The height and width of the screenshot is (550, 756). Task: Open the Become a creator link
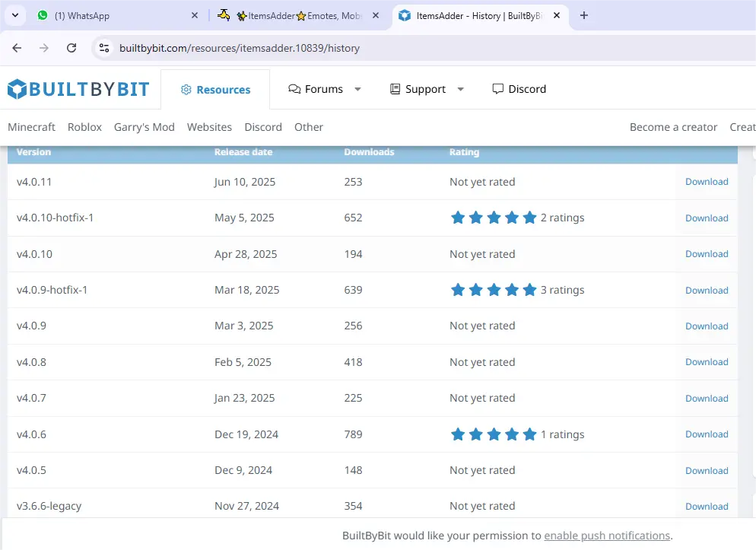674,127
